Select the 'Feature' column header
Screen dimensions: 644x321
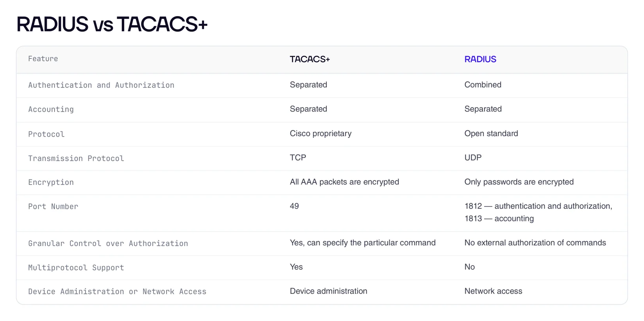click(43, 59)
